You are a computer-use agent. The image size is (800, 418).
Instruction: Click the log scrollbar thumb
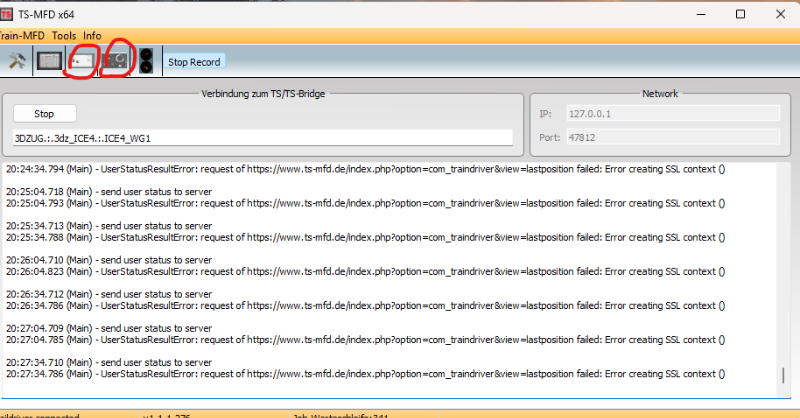783,375
